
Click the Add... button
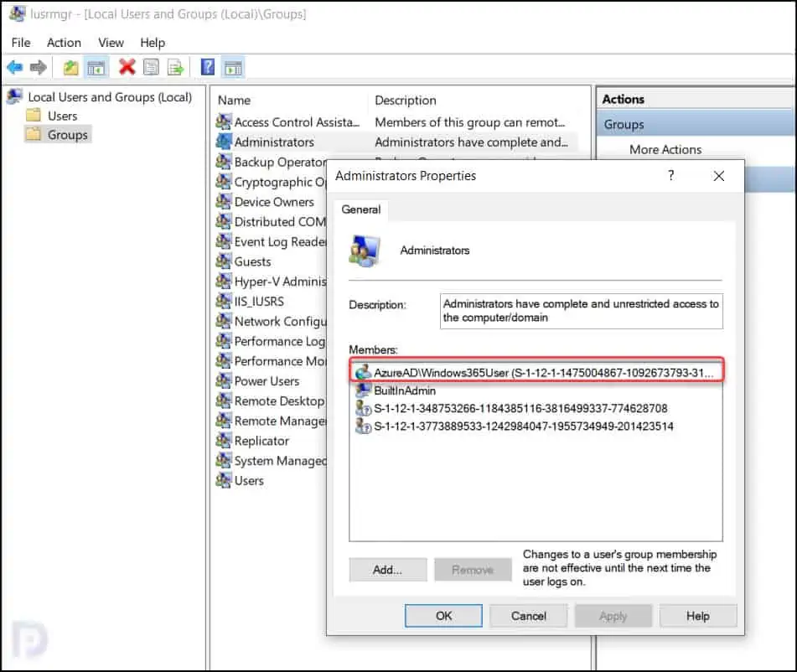(x=387, y=570)
